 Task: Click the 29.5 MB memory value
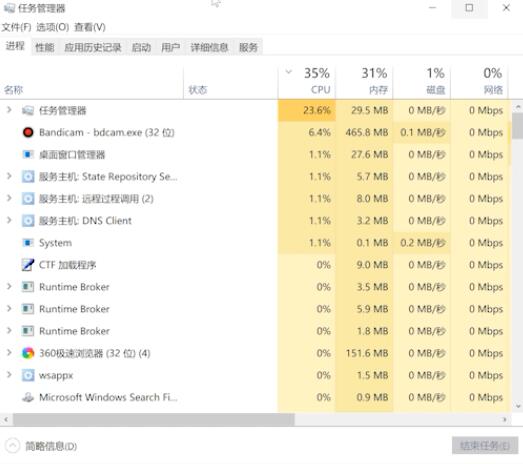pos(370,110)
